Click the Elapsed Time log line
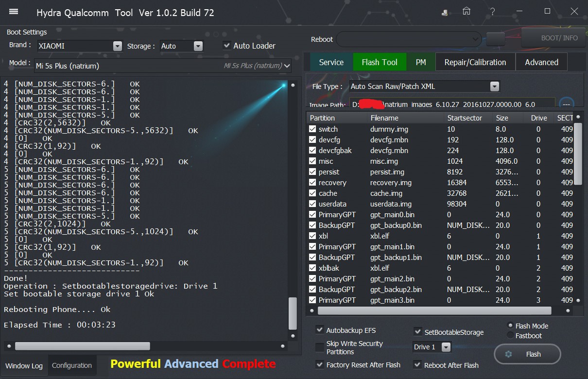 (x=59, y=325)
